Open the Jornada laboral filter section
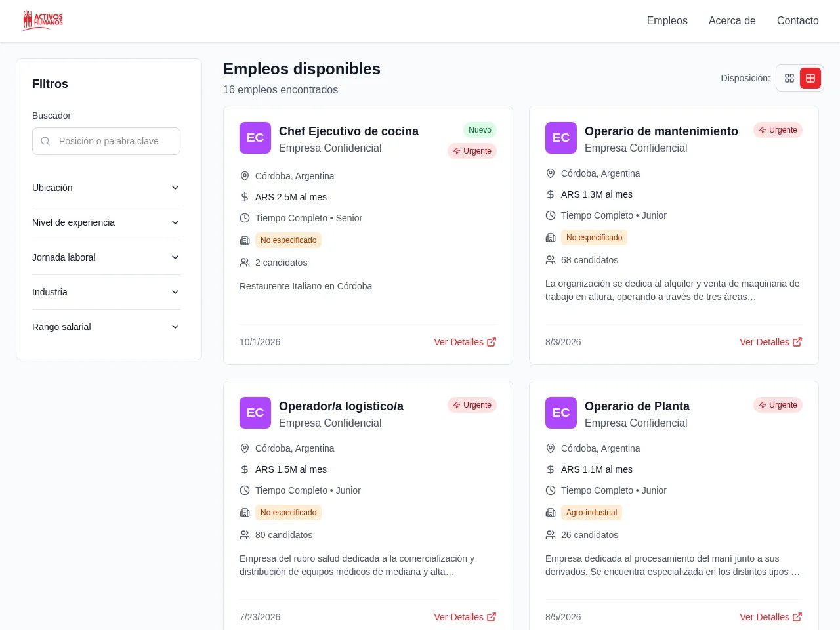Viewport: 840px width, 630px height. pyautogui.click(x=106, y=257)
